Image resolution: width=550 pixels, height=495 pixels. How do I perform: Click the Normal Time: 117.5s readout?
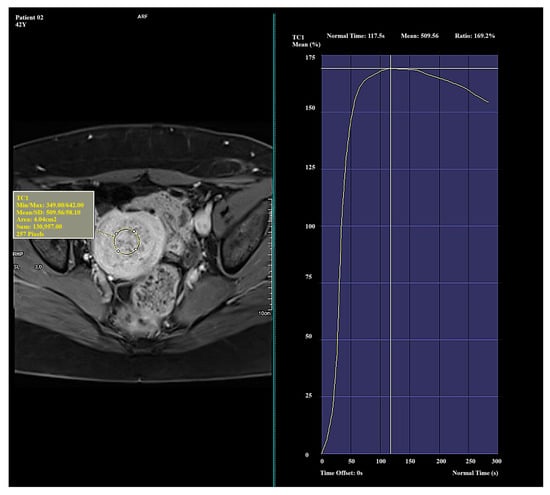(355, 36)
